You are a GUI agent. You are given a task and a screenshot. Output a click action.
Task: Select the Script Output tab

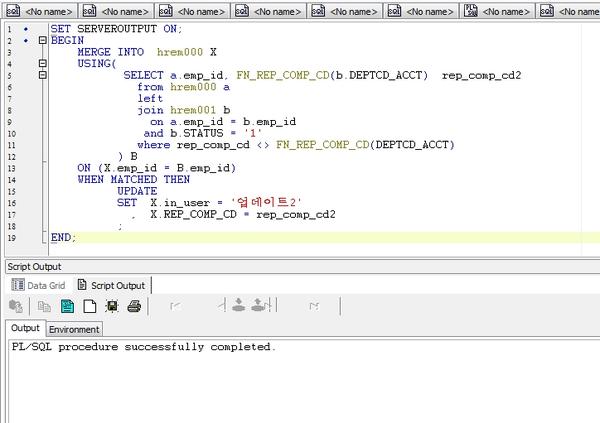pyautogui.click(x=112, y=286)
